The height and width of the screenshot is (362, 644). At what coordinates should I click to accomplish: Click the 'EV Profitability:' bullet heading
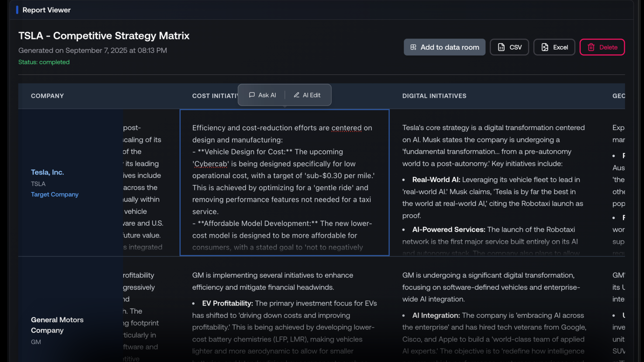click(228, 303)
